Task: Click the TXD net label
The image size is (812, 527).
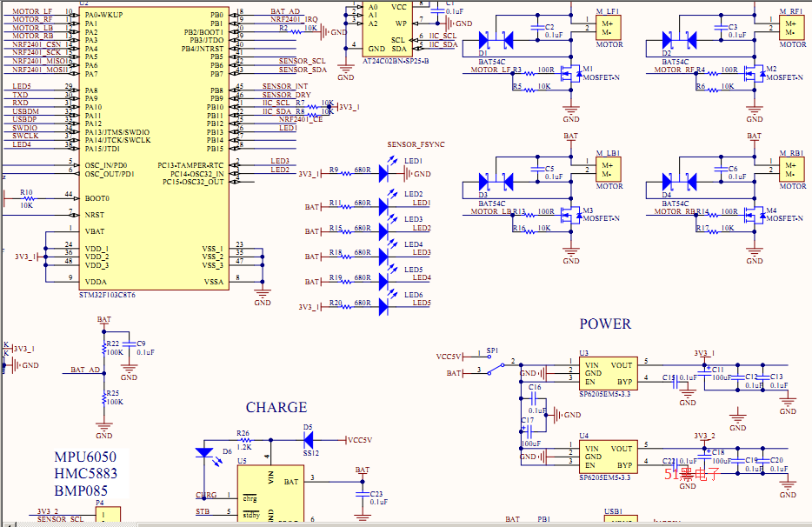Action: 20,95
